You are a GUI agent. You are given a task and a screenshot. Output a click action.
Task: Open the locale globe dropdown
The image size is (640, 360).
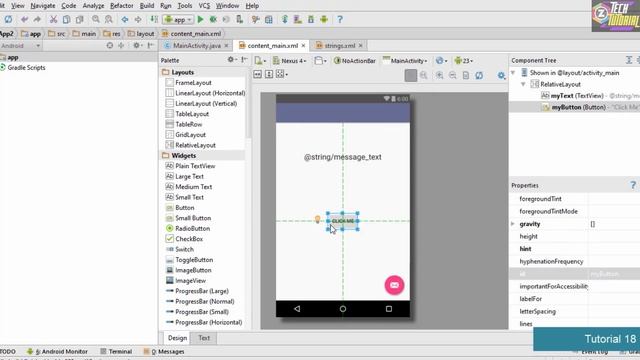[441, 61]
